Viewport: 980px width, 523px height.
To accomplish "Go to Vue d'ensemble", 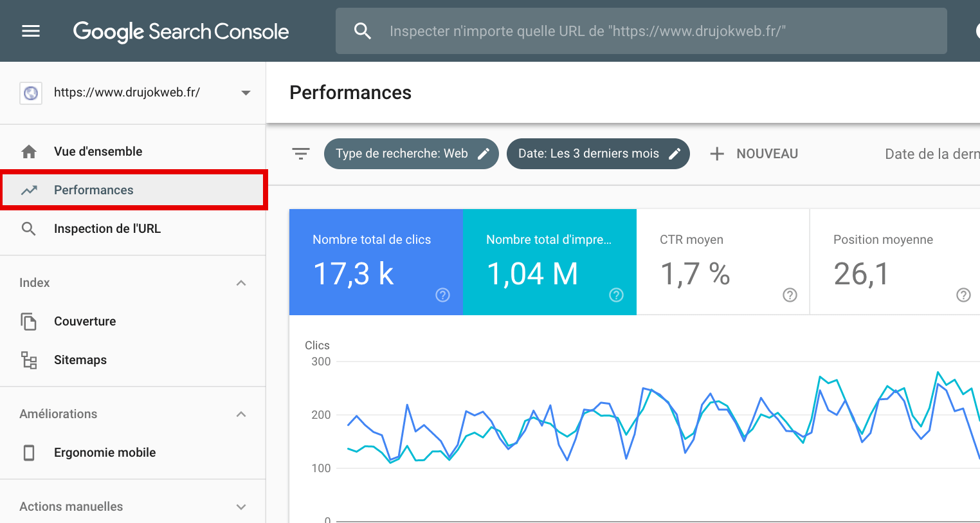I will coord(133,152).
